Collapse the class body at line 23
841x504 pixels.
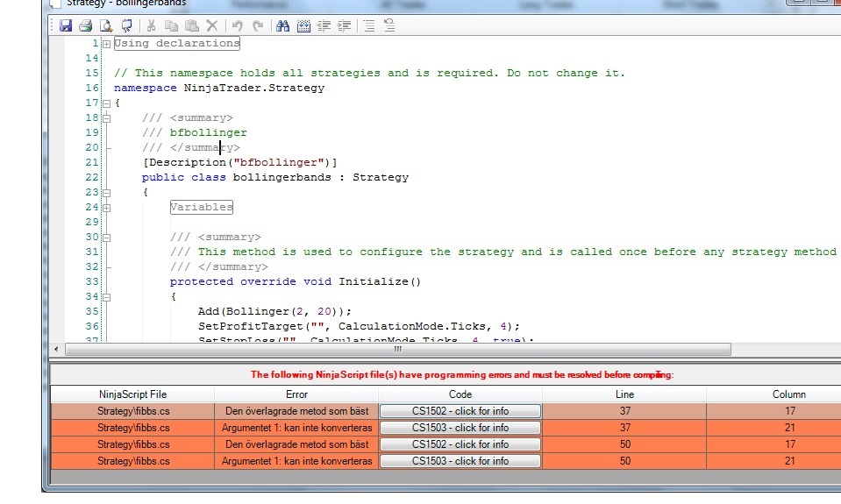coord(106,193)
